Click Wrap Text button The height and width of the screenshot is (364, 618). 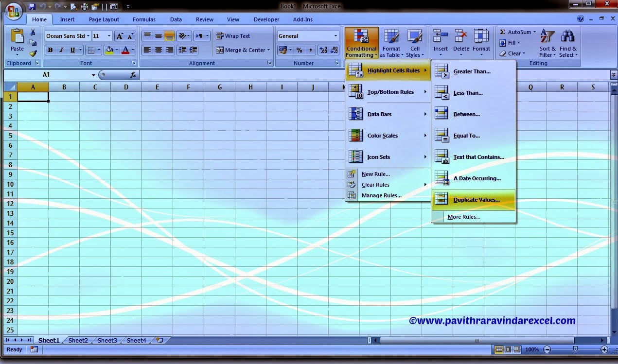(233, 36)
